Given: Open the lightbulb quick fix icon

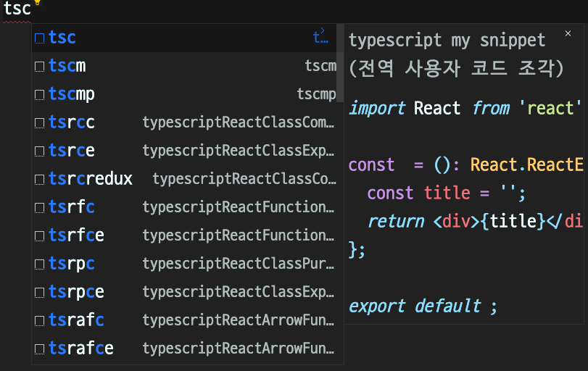Looking at the screenshot, I should click(37, 2).
